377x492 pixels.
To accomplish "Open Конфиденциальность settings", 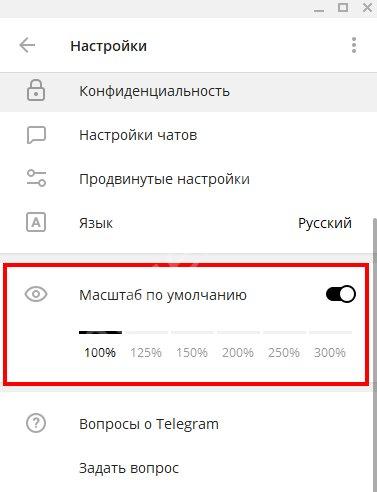I will 187,91.
